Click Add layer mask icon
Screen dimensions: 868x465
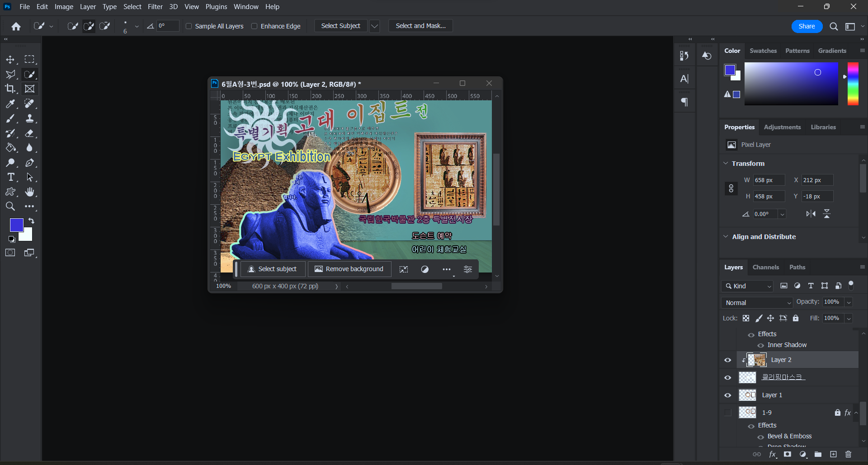pyautogui.click(x=788, y=454)
